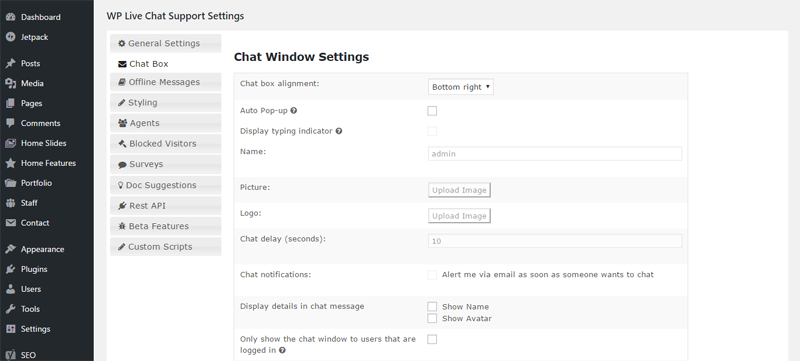Viewport: 800px width, 361px height.
Task: Click the lightbulb icon beside Doc Suggestions
Action: point(121,185)
